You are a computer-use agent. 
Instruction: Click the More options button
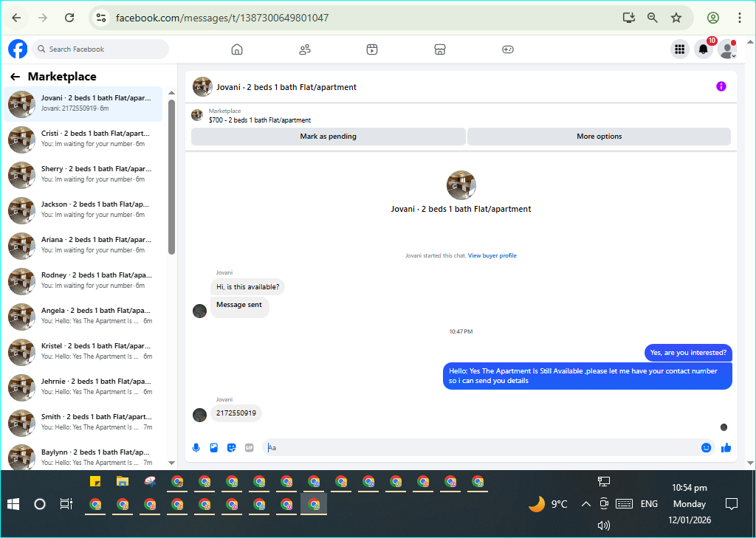(599, 137)
